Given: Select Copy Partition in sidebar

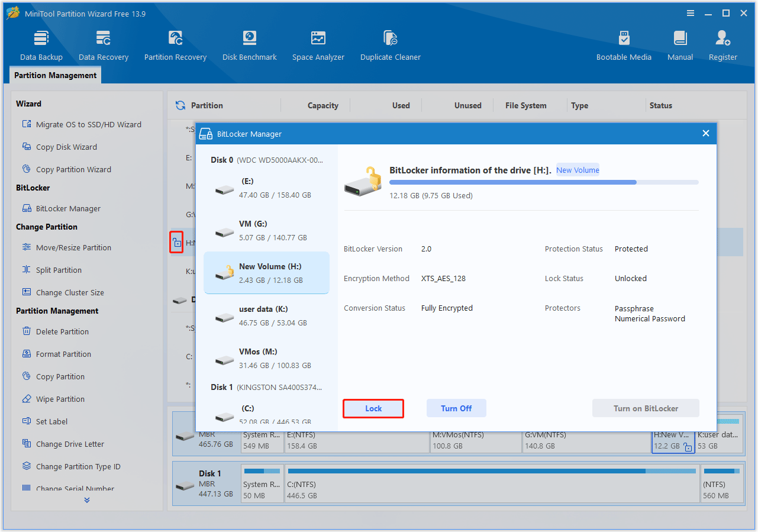Looking at the screenshot, I should pos(53,376).
